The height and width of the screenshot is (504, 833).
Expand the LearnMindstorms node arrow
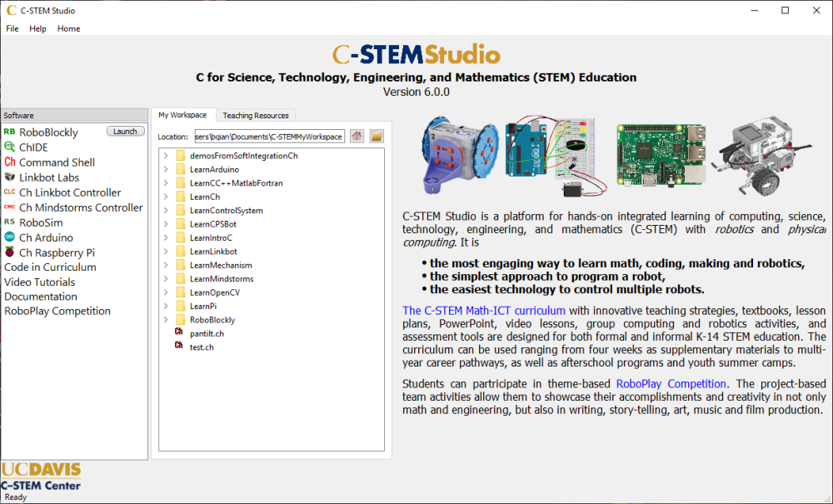coord(166,279)
